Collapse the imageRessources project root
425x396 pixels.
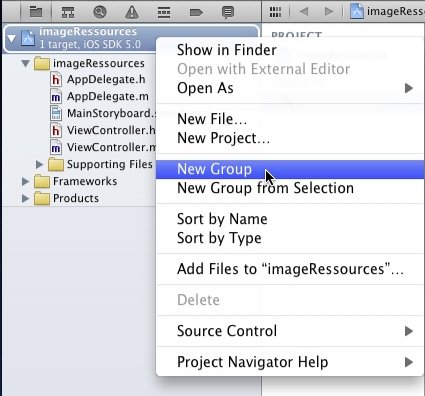pyautogui.click(x=12, y=38)
